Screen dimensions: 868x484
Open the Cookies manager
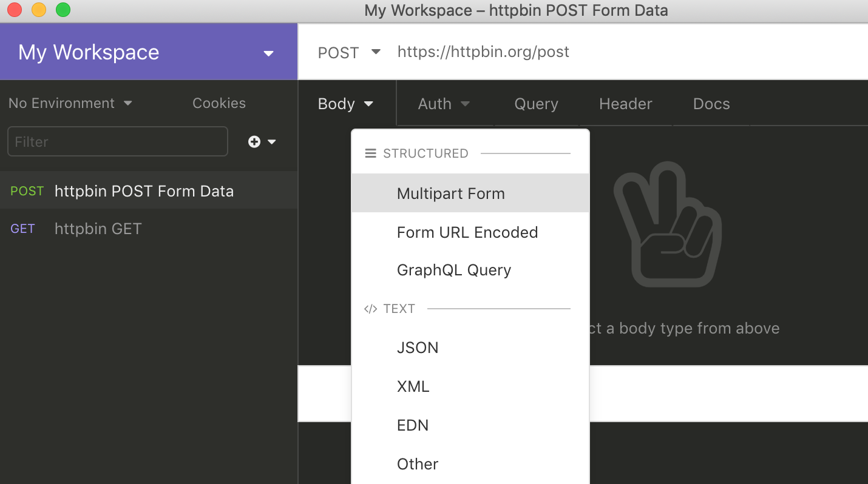tap(219, 103)
